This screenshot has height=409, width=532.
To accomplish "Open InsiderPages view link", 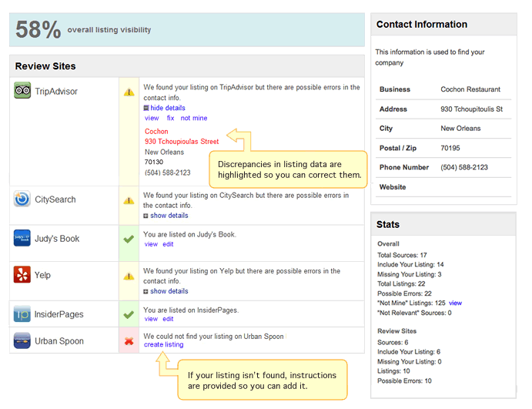I will pos(151,319).
